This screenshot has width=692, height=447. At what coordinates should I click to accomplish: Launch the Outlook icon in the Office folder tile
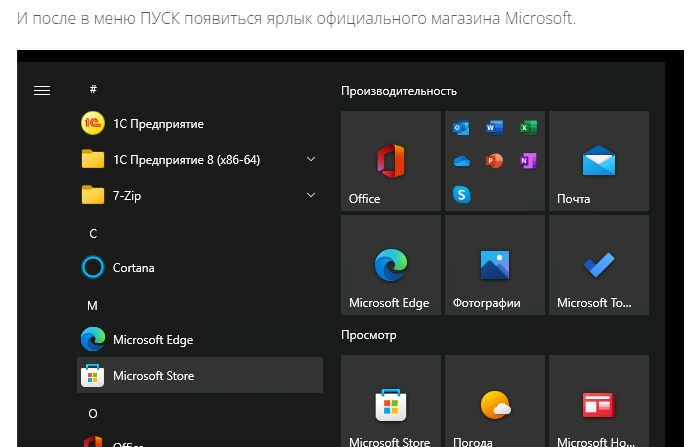tap(461, 128)
